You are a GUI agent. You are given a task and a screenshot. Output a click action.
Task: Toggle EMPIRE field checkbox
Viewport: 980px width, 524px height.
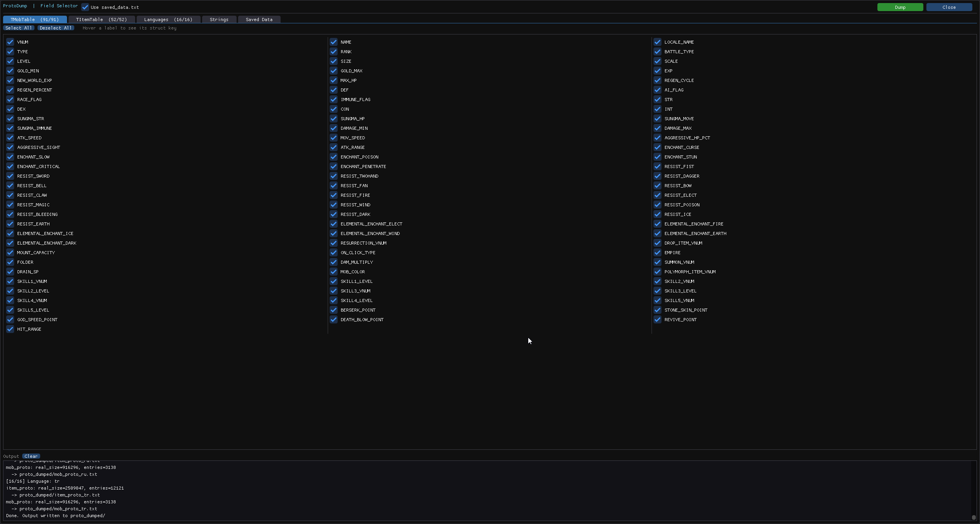(658, 253)
